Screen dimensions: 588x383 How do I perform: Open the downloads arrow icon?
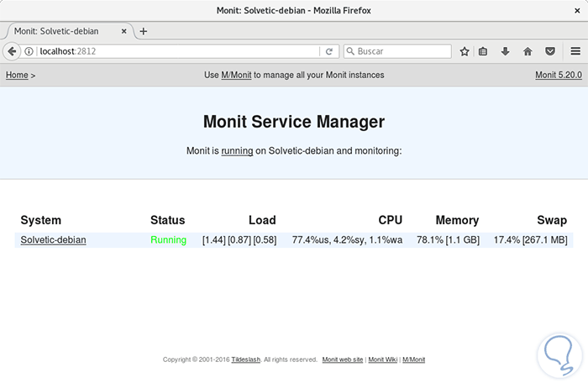tap(506, 51)
